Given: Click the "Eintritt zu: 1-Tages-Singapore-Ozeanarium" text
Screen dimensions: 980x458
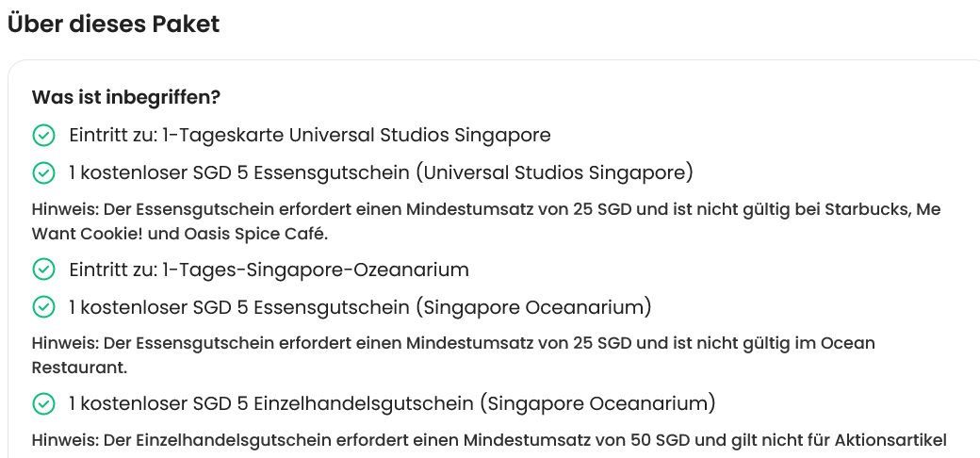Looking at the screenshot, I should (269, 270).
